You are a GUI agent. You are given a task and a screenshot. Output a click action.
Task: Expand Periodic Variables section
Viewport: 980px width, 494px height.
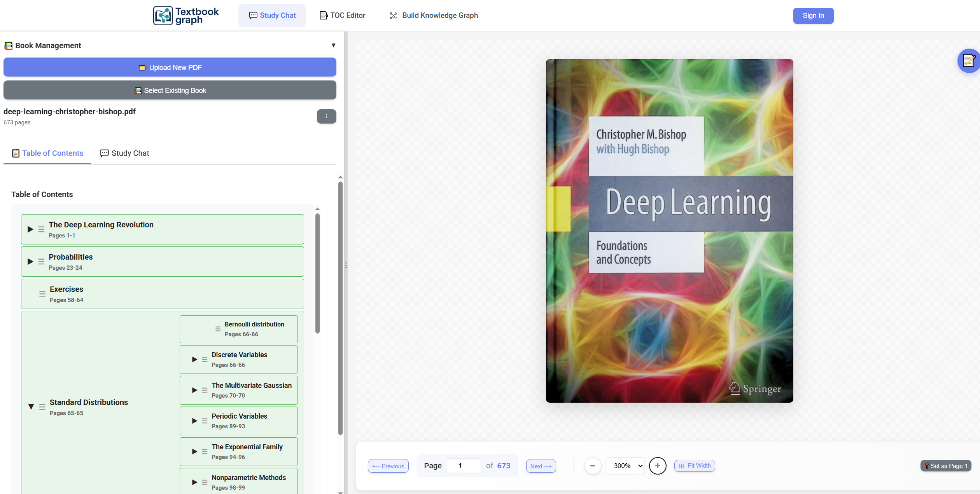click(x=194, y=421)
